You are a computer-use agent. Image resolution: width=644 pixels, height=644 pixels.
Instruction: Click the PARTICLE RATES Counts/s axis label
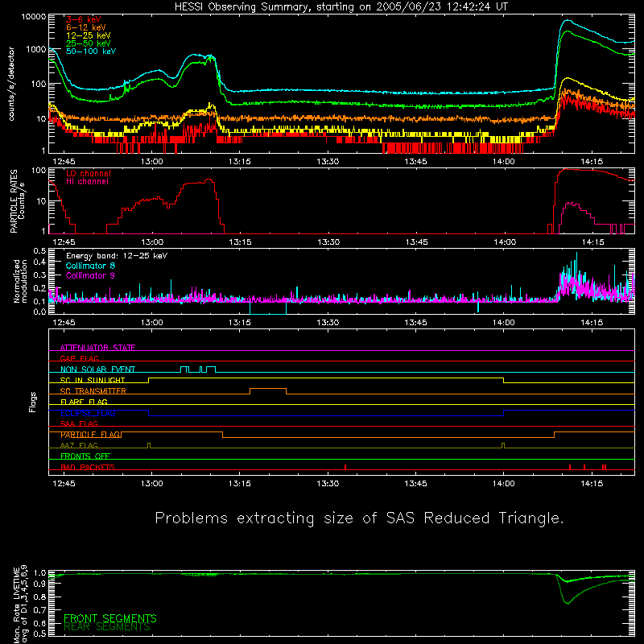(17, 201)
